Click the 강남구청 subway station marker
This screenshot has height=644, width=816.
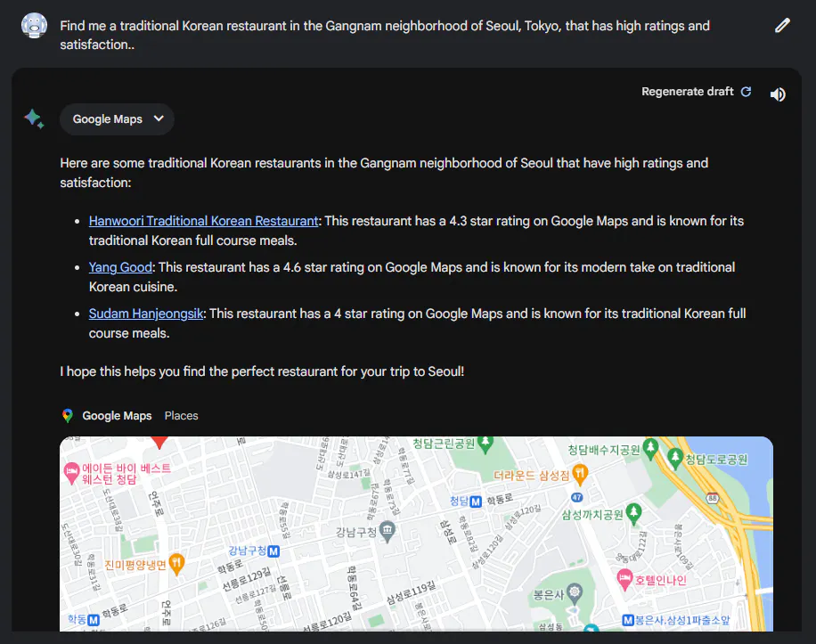point(273,550)
